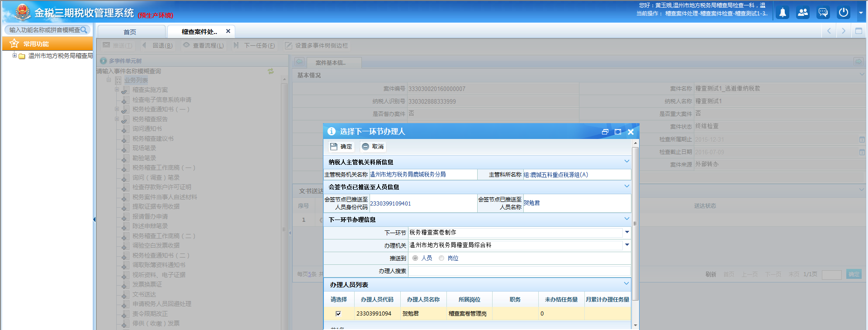The width and height of the screenshot is (868, 330).
Task: Click the power logout icon
Action: (x=844, y=13)
